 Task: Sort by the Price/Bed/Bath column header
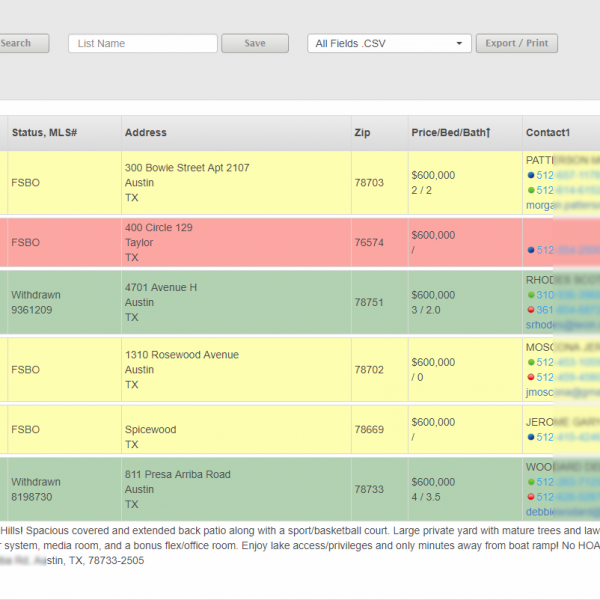(451, 132)
